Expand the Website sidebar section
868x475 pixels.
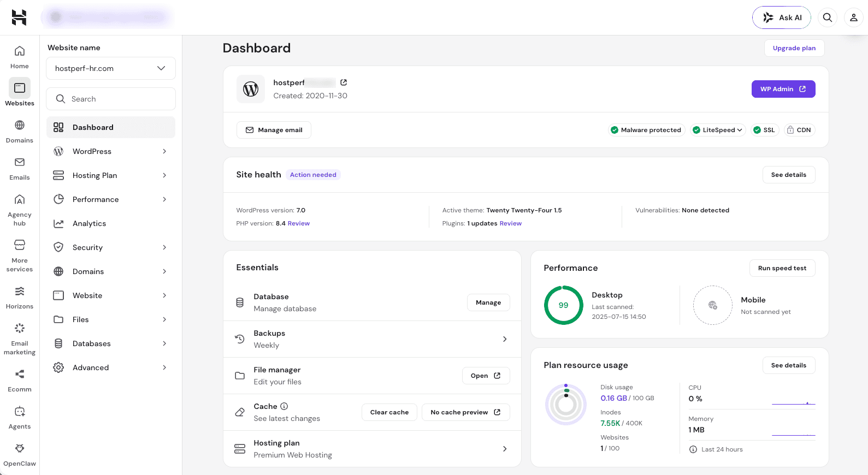[x=111, y=295]
